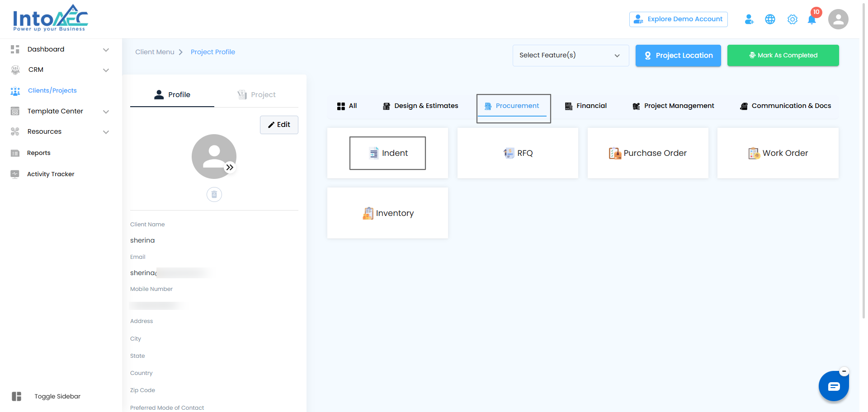Image resolution: width=868 pixels, height=412 pixels.
Task: Click the Clients/Projects people icon
Action: 15,91
